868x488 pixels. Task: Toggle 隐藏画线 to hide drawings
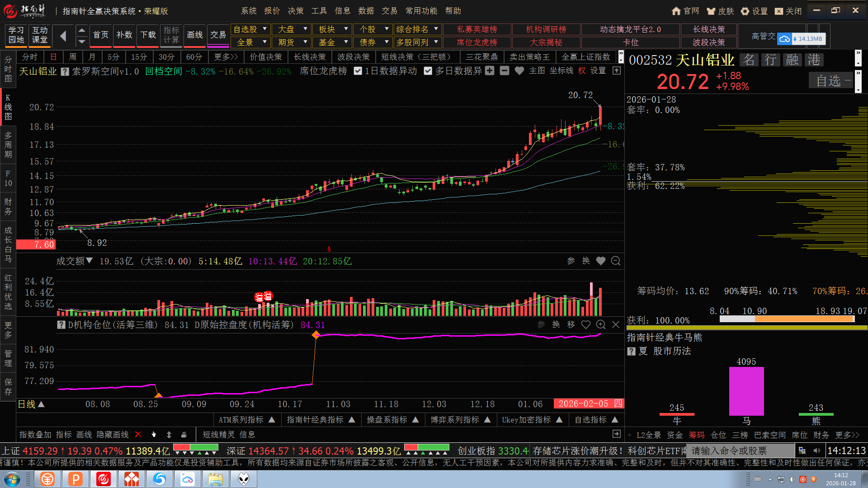click(x=113, y=434)
